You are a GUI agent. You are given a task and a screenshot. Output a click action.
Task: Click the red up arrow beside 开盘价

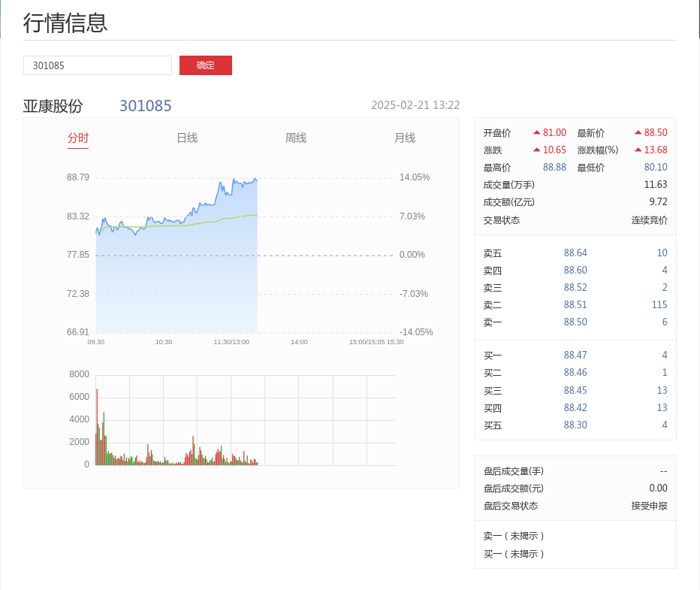(537, 132)
